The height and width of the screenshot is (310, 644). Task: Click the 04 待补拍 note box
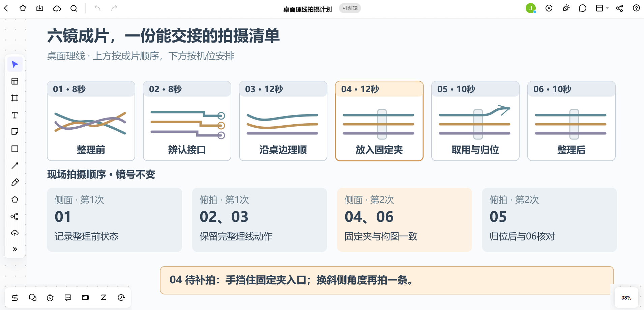[x=387, y=280]
